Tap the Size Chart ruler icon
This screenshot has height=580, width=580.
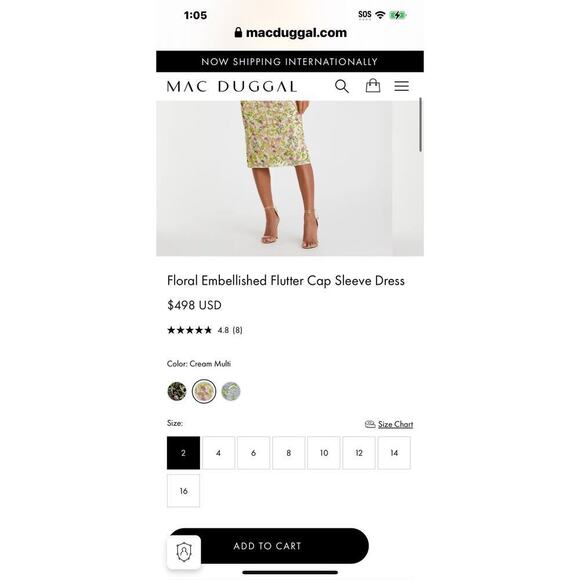click(x=370, y=424)
